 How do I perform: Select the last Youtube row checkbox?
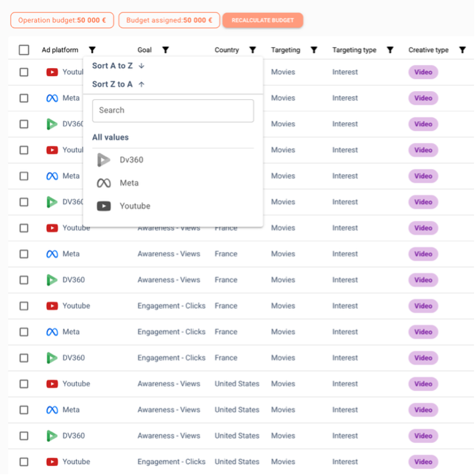24,462
